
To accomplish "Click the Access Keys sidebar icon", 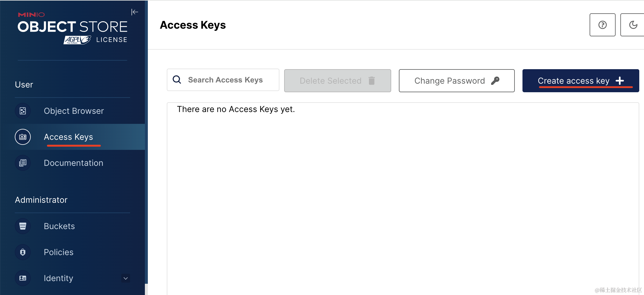I will point(23,137).
